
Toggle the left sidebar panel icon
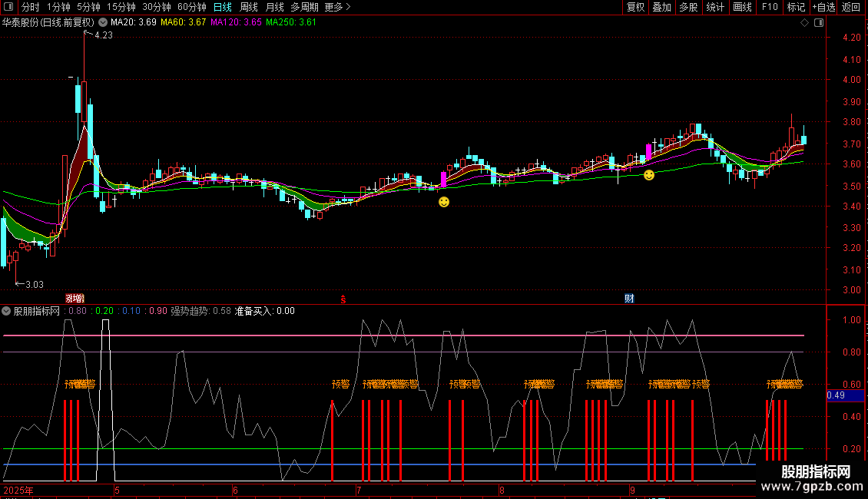[8, 7]
